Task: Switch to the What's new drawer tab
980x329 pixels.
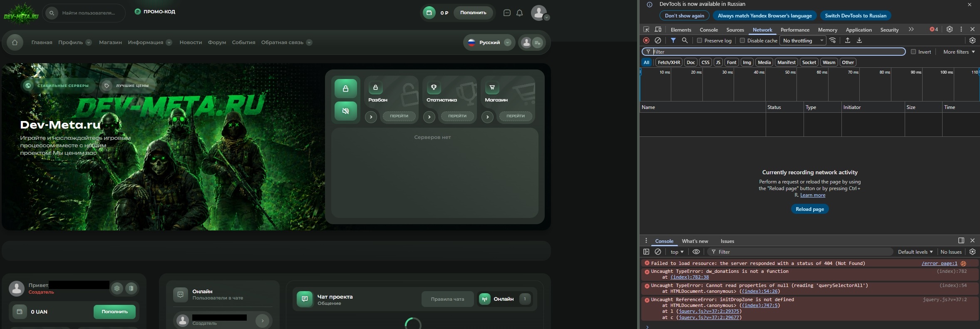Action: 695,241
